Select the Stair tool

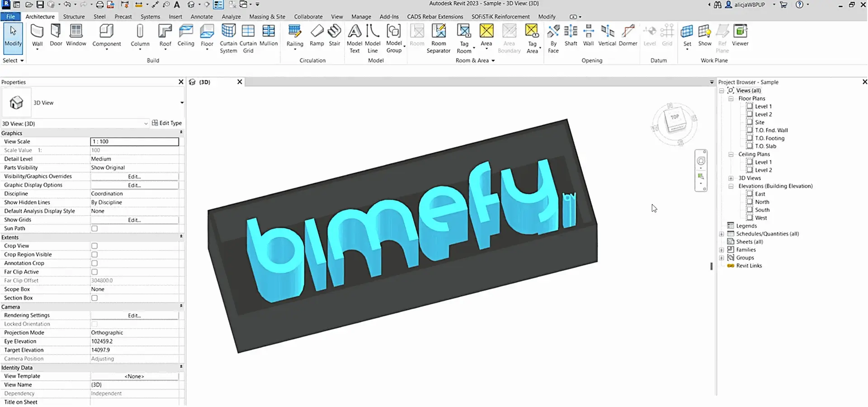point(334,35)
